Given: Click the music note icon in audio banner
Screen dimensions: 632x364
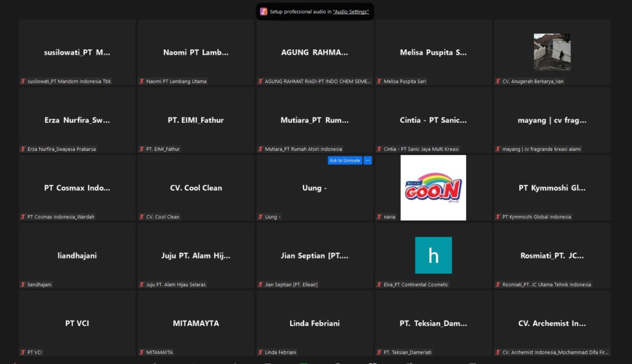Looking at the screenshot, I should tap(264, 12).
